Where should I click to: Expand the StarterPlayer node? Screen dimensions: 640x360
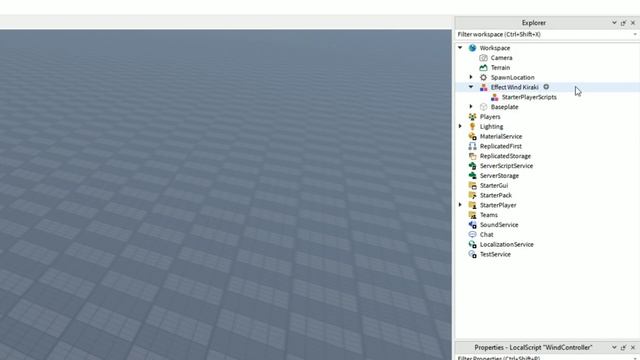(460, 205)
